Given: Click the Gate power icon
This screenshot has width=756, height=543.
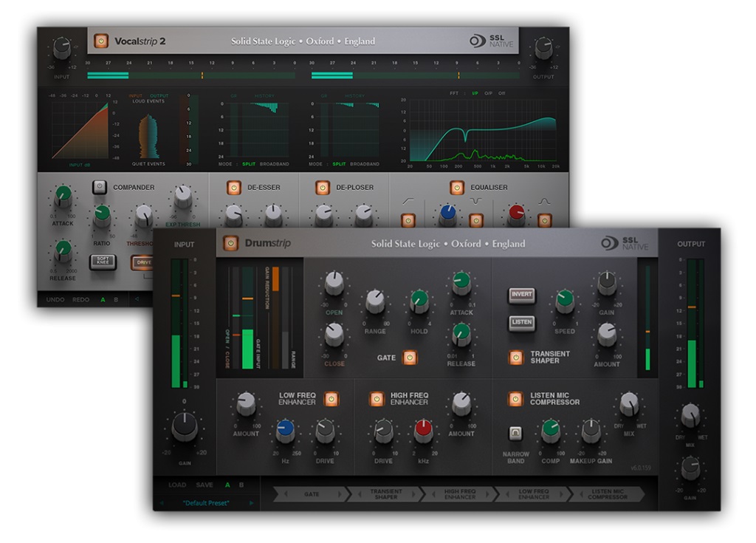Looking at the screenshot, I should (x=410, y=358).
